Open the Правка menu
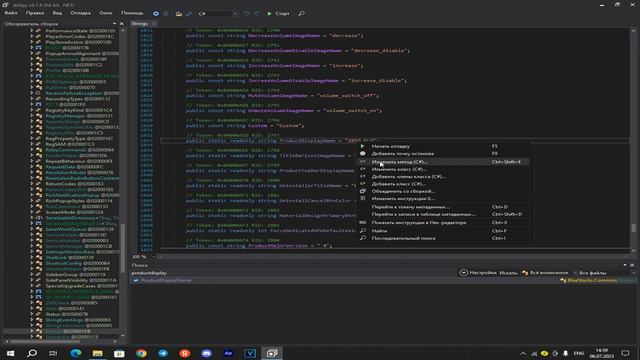This screenshot has height=360, width=640. [x=35, y=13]
